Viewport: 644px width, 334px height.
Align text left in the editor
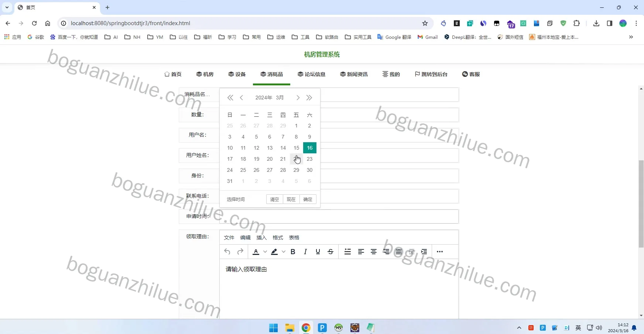coord(361,252)
